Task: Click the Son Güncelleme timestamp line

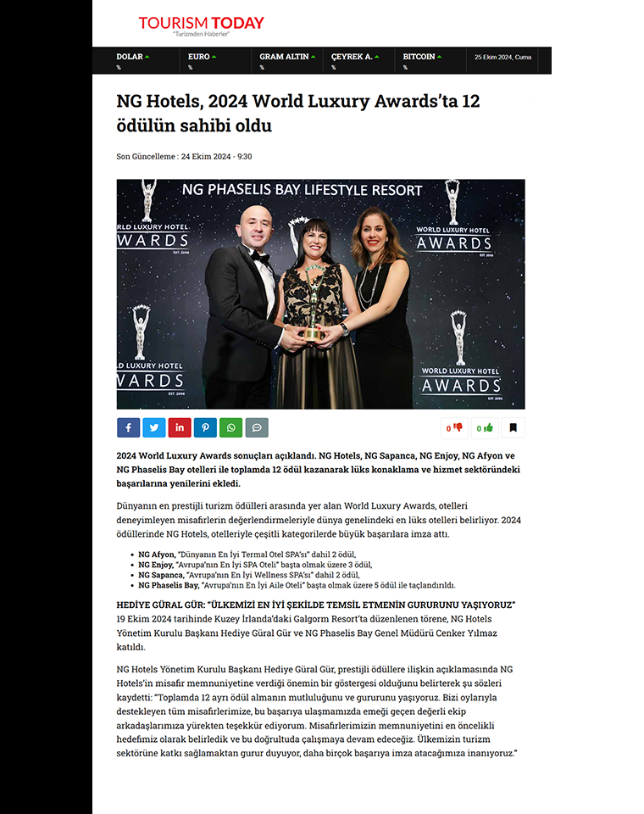Action: (x=184, y=156)
